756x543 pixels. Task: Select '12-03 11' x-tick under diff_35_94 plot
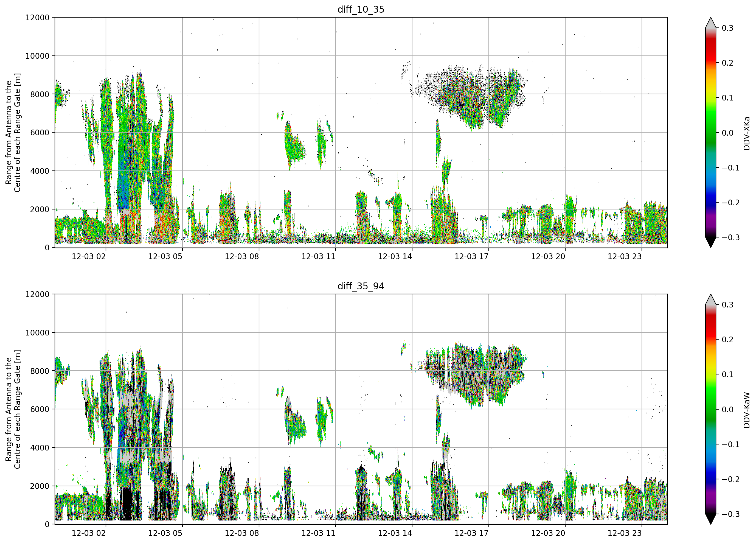point(318,533)
